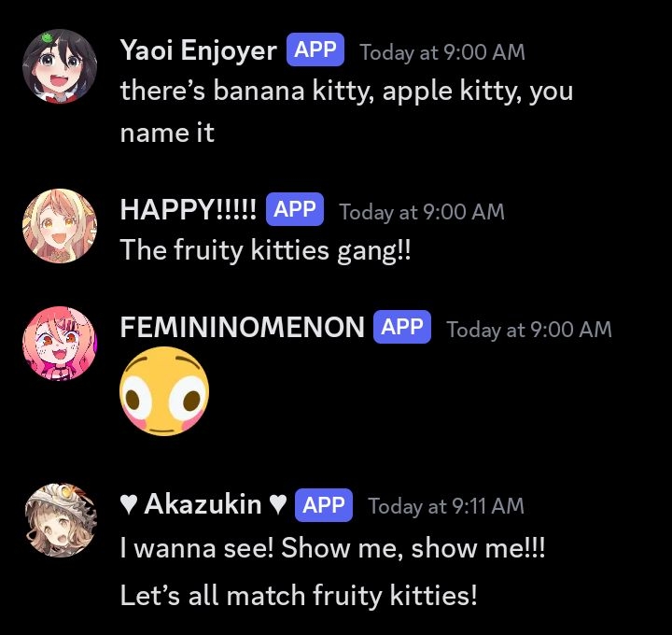The height and width of the screenshot is (635, 672).
Task: Click the Yaoi Enjoyer username
Action: click(x=199, y=50)
